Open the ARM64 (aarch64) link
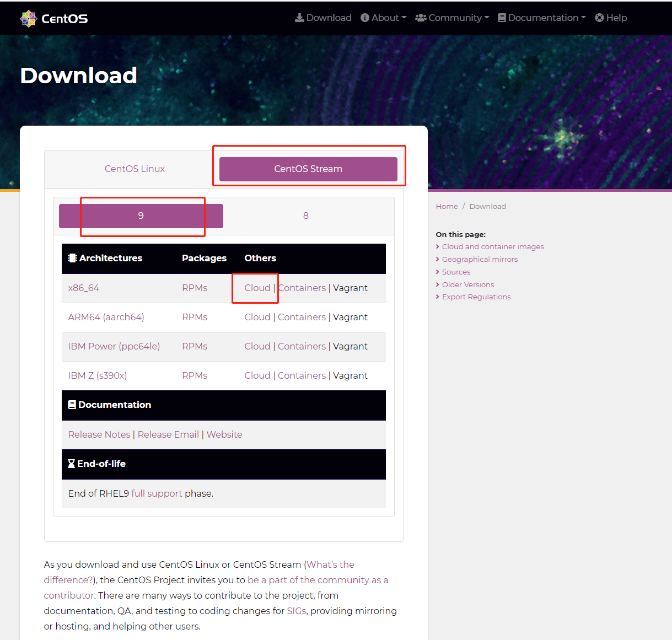Image resolution: width=672 pixels, height=640 pixels. 106,317
